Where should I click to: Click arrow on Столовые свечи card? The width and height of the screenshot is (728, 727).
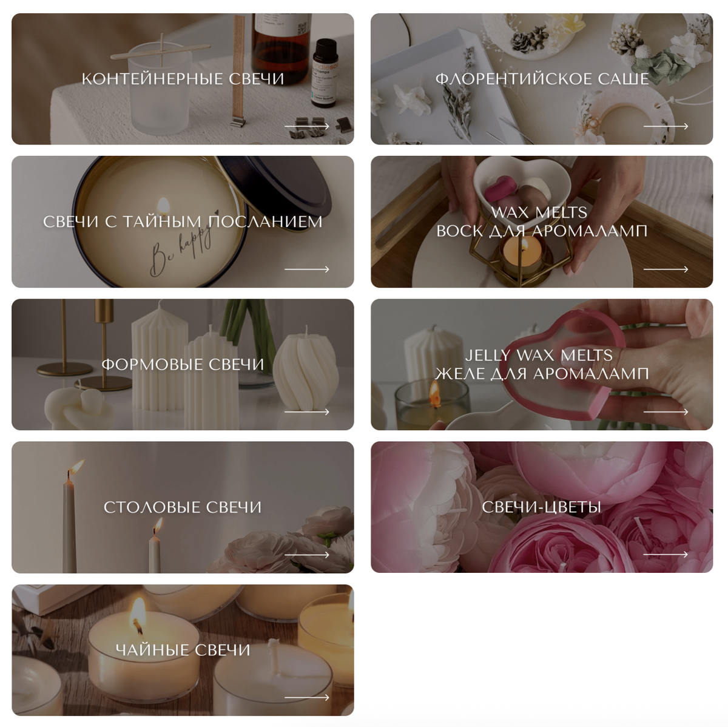point(307,554)
